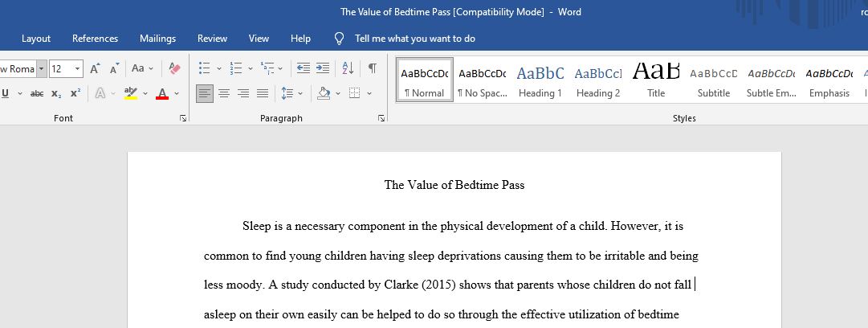The image size is (868, 328).
Task: Open Font dialog launcher
Action: pyautogui.click(x=183, y=118)
